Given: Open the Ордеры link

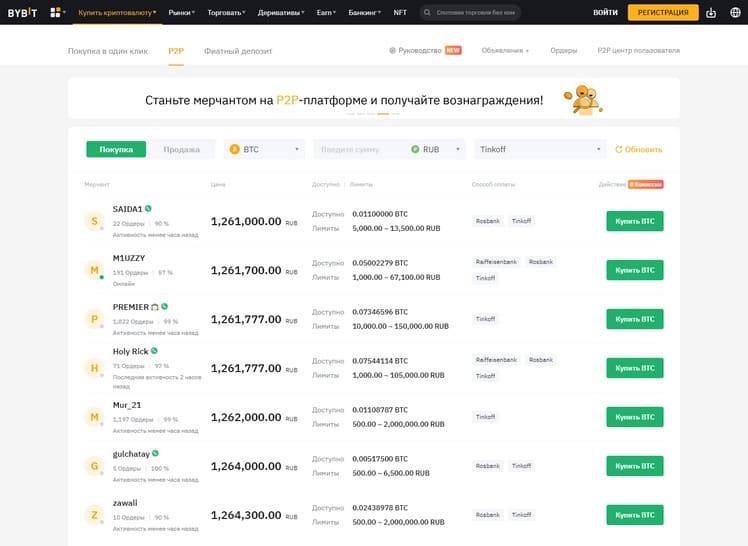Looking at the screenshot, I should tap(563, 50).
